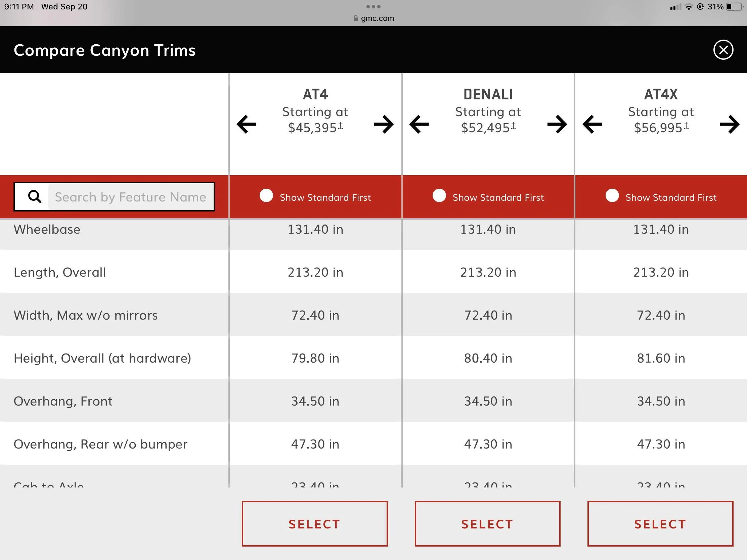Click the Compare Canyon Trims title
The image size is (747, 560).
[x=105, y=50]
